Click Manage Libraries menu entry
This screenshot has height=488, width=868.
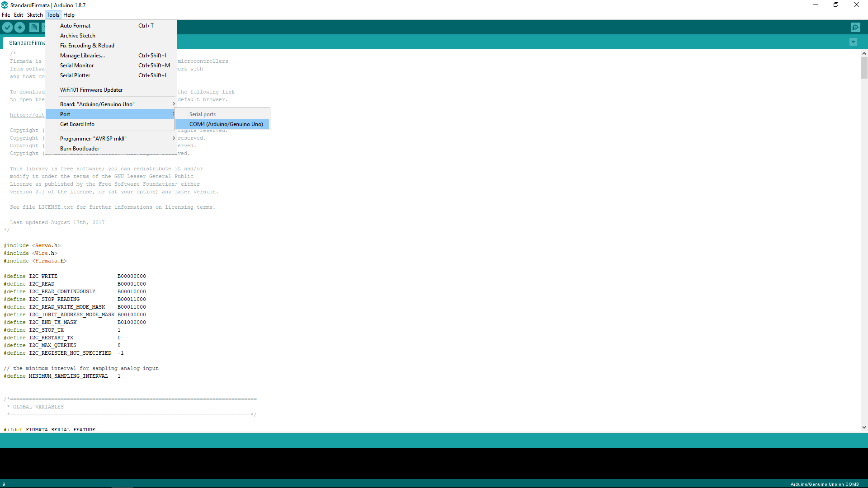[x=82, y=56]
